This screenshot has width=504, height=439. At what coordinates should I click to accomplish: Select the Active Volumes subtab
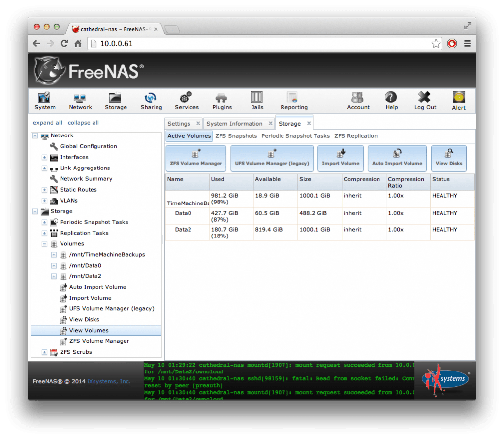pyautogui.click(x=189, y=136)
